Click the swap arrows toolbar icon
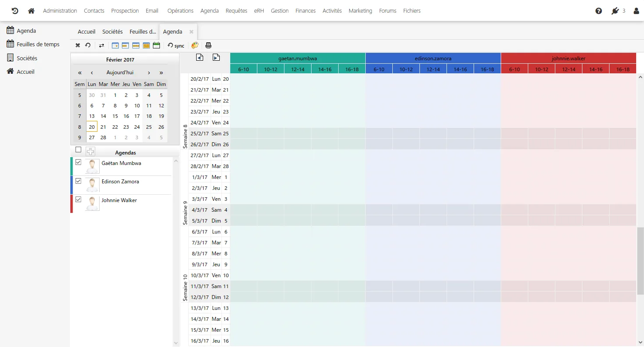 point(102,45)
